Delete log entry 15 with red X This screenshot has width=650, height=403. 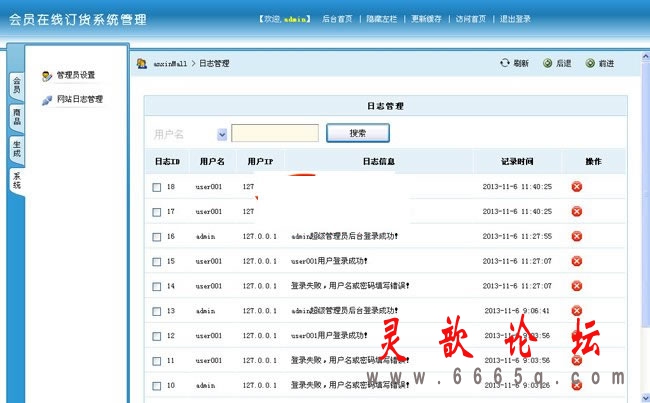click(577, 261)
